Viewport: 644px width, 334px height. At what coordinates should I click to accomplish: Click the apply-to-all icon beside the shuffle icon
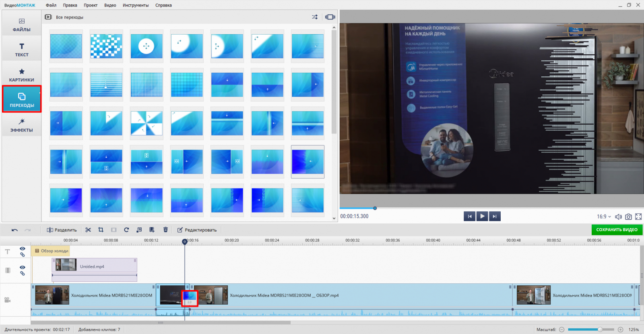point(330,17)
